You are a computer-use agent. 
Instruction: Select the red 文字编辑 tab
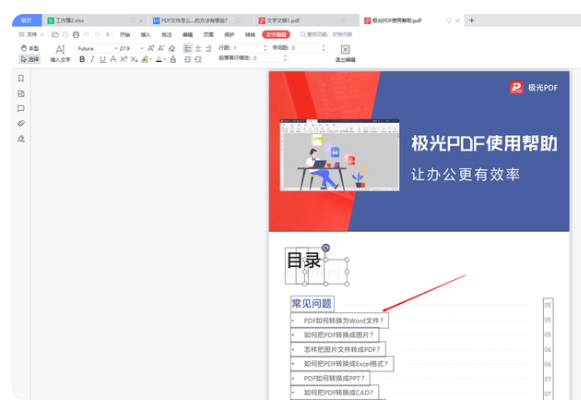pyautogui.click(x=276, y=34)
